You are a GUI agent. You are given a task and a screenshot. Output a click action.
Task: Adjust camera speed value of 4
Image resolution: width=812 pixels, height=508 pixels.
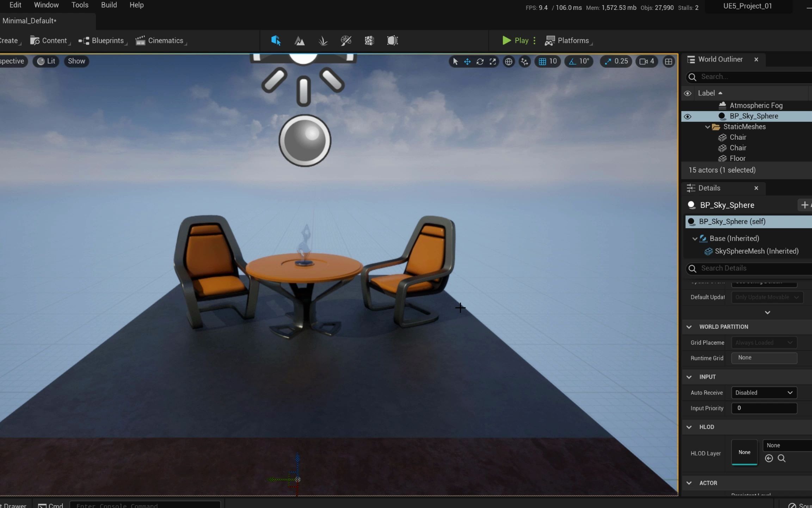(646, 61)
